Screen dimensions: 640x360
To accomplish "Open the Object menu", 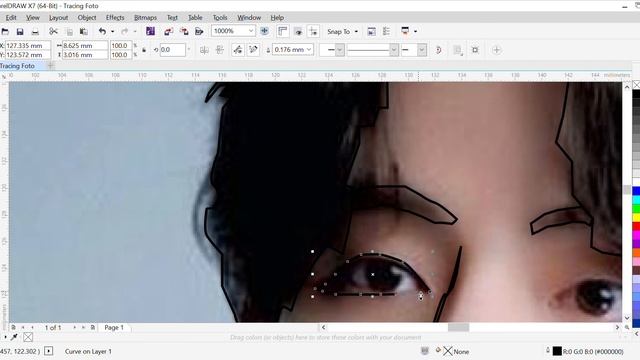I will [87, 18].
